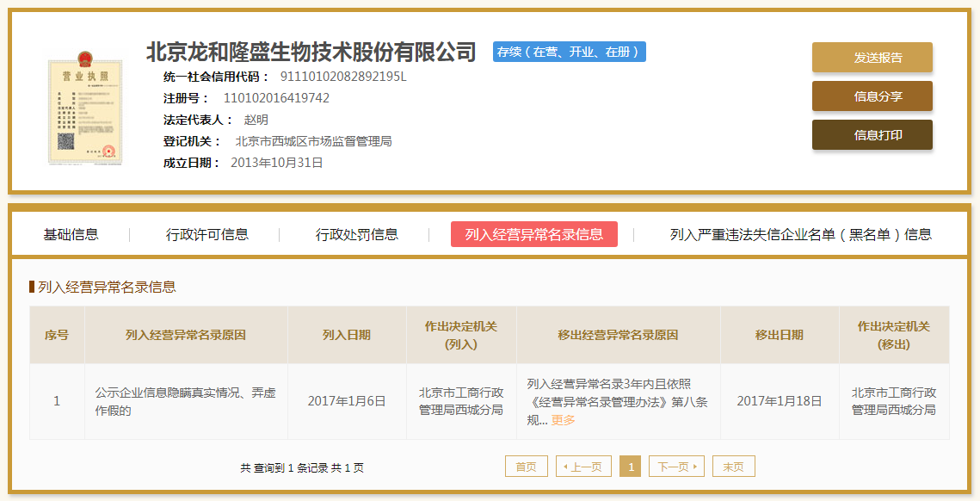The width and height of the screenshot is (980, 501).
Task: Select the 列入经营异常名录信息 tab
Action: click(533, 234)
